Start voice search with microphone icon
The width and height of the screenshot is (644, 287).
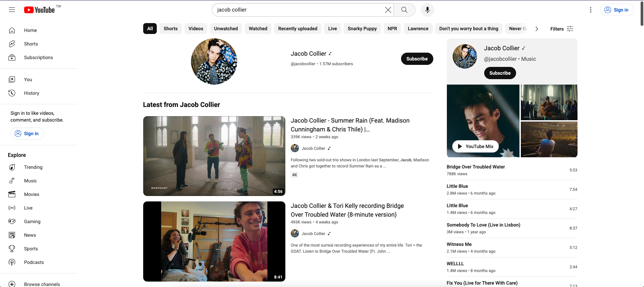pyautogui.click(x=427, y=10)
